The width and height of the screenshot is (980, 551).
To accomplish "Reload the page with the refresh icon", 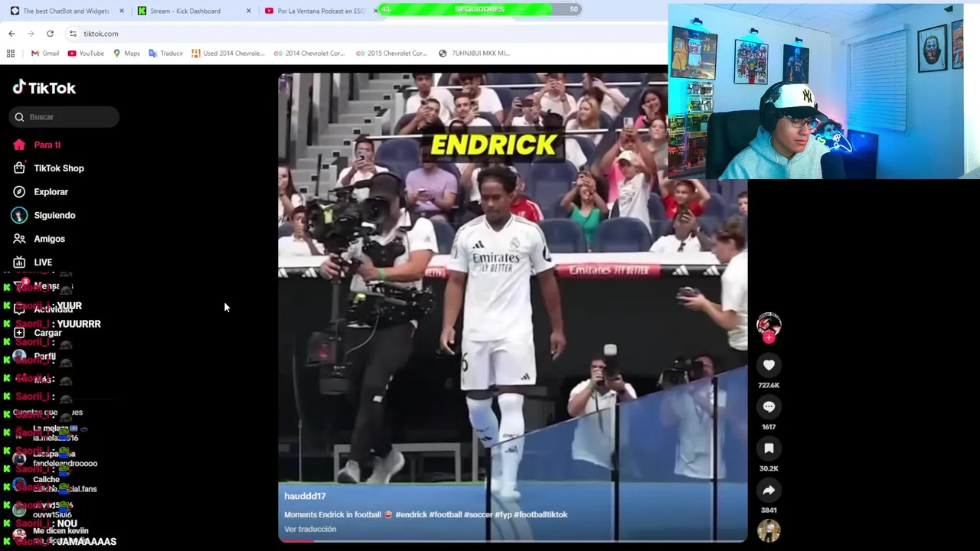I will click(50, 34).
